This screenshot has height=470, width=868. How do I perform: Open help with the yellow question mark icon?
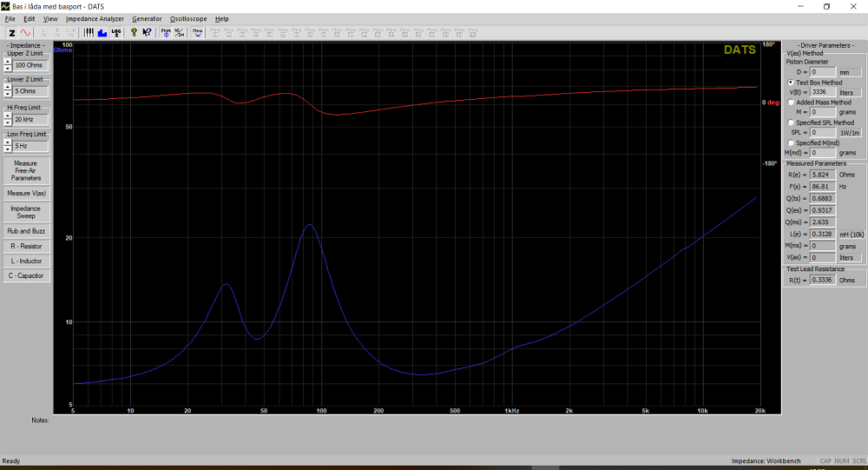pyautogui.click(x=134, y=33)
